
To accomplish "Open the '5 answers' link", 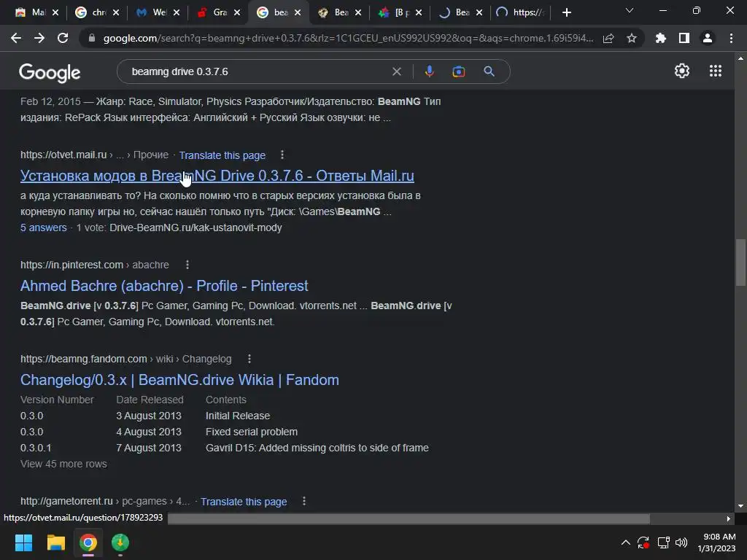I will [43, 227].
